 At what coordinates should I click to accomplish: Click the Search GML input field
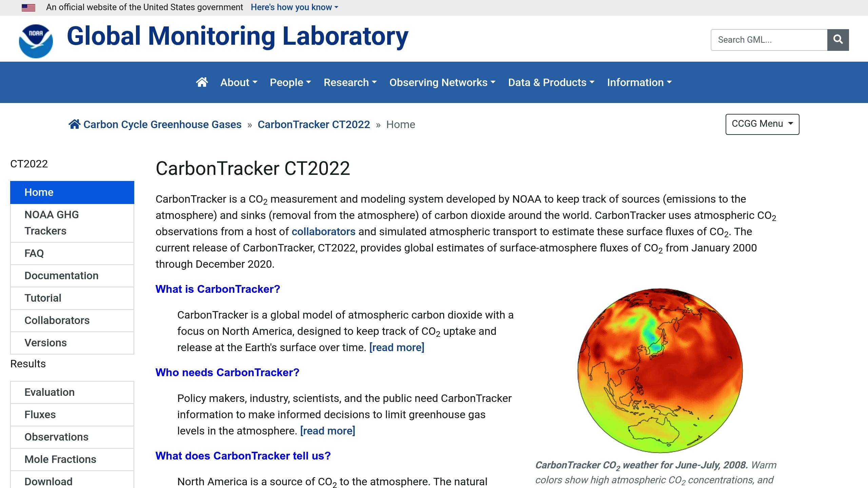pos(768,39)
